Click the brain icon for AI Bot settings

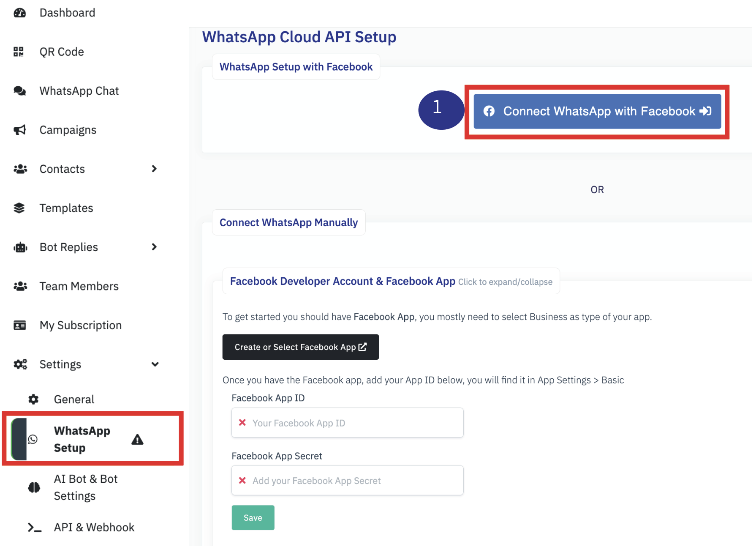point(34,487)
